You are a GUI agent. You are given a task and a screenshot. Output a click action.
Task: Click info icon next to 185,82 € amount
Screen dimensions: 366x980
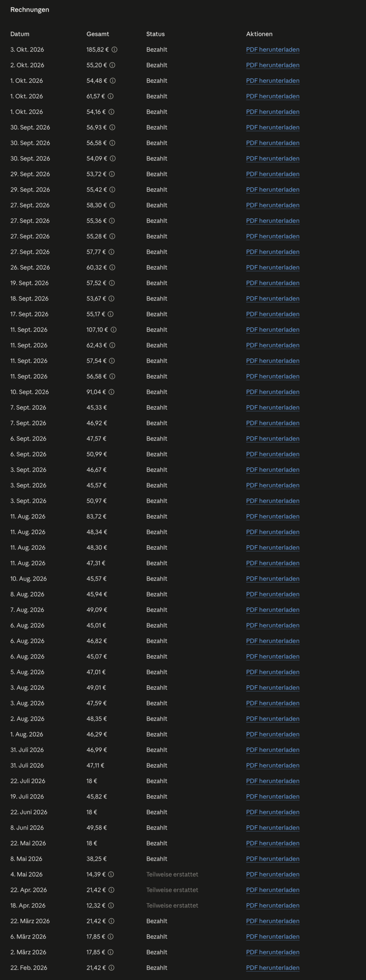click(114, 49)
